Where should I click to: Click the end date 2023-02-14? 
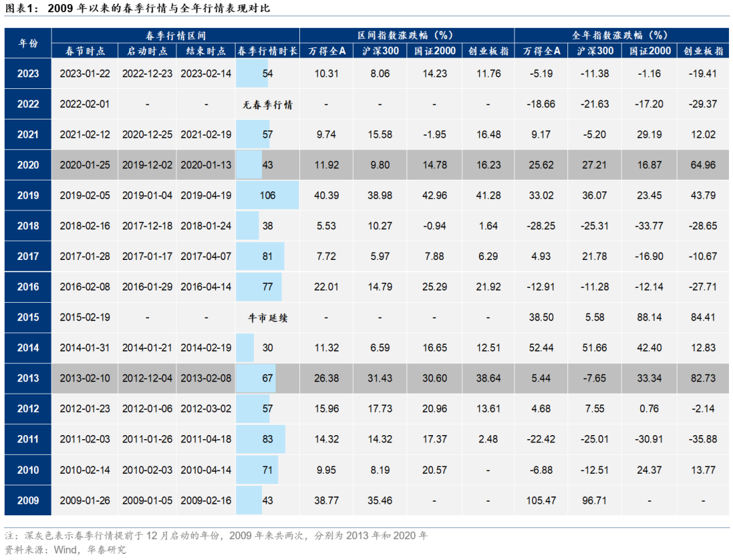click(x=206, y=73)
